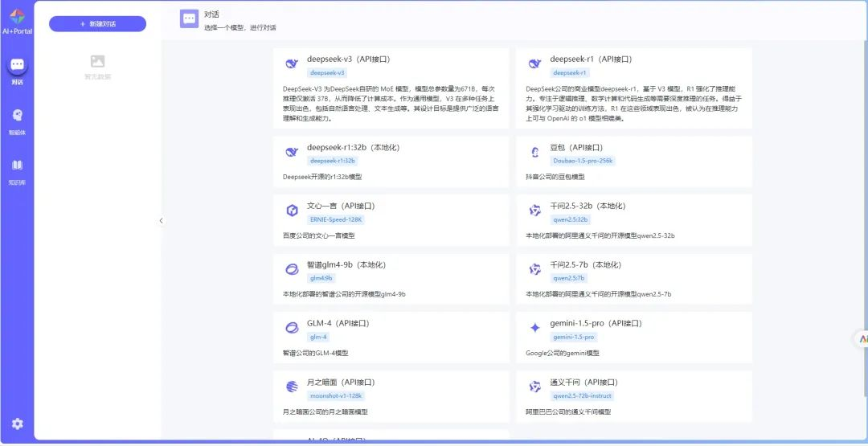The width and height of the screenshot is (868, 446).
Task: Click the 暂无数据 empty placeholder image
Action: pyautogui.click(x=97, y=61)
